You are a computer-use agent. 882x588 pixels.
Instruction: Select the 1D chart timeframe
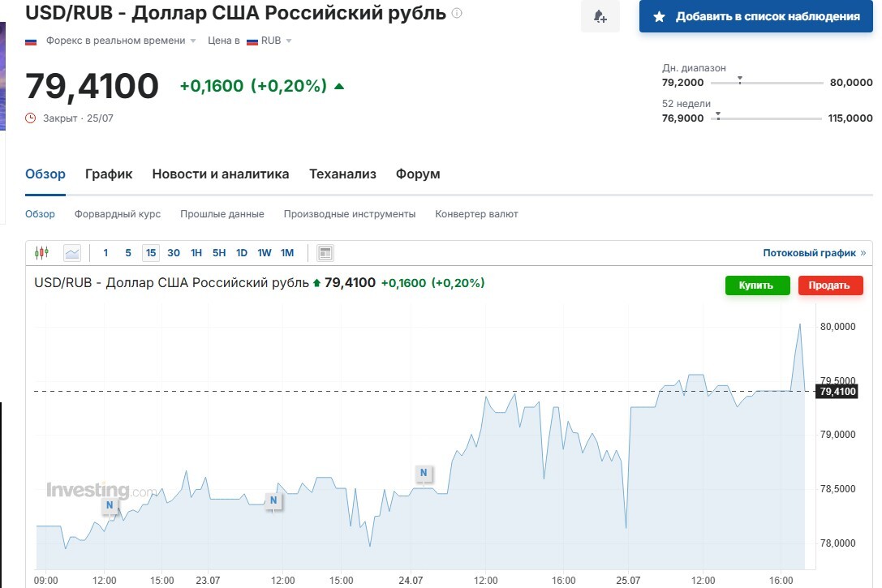(x=242, y=253)
